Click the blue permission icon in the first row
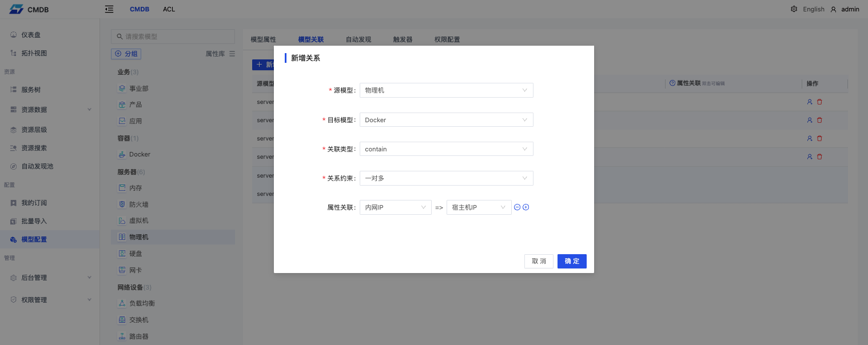Screen dimensions: 868x345 point(810,102)
